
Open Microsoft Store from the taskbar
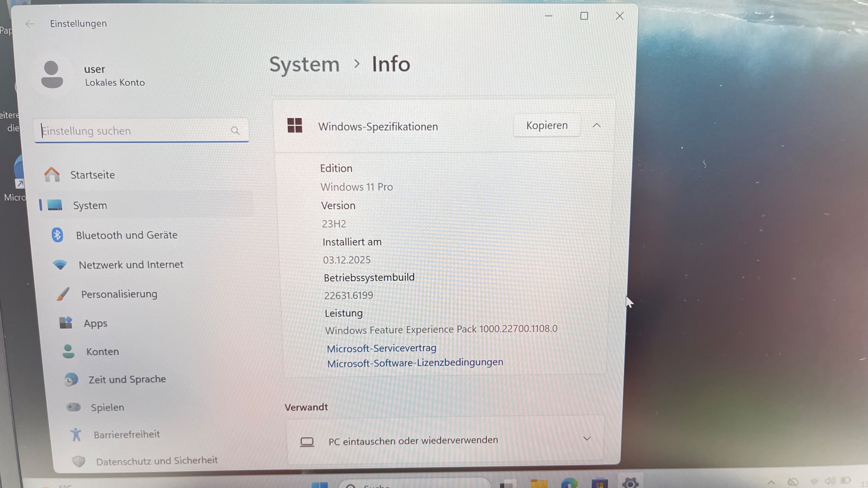tap(599, 483)
